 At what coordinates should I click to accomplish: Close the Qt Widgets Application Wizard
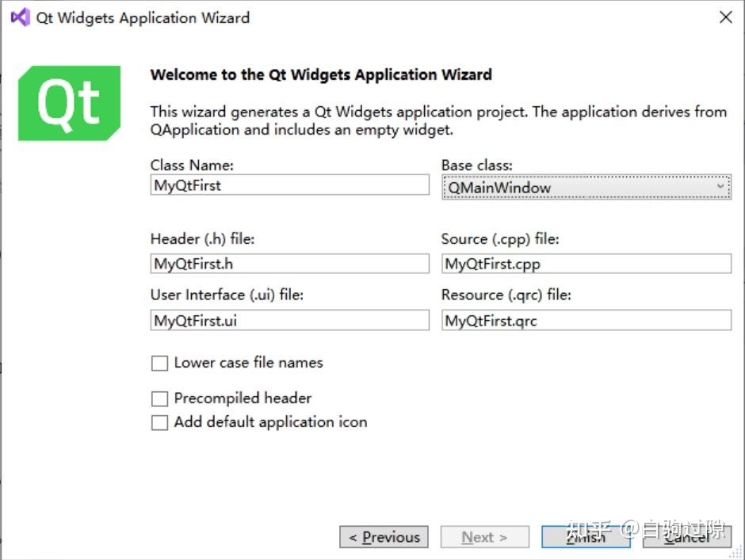pyautogui.click(x=726, y=17)
